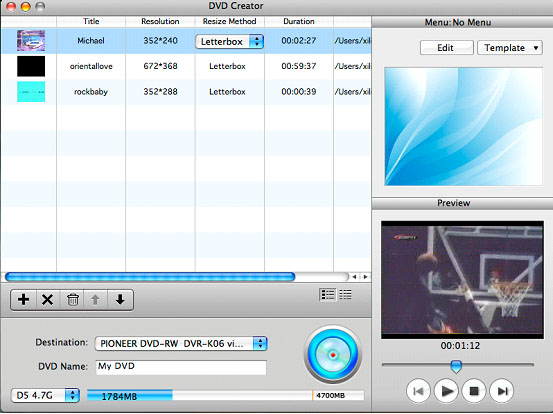The height and width of the screenshot is (414, 553).
Task: Click the file path in the rockbaby row
Action: pos(353,92)
